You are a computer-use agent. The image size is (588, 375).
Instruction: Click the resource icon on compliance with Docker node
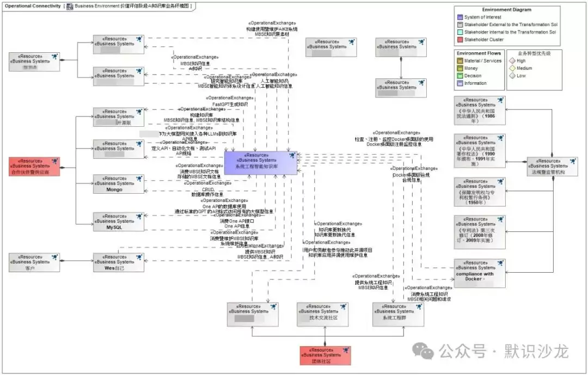[500, 263]
